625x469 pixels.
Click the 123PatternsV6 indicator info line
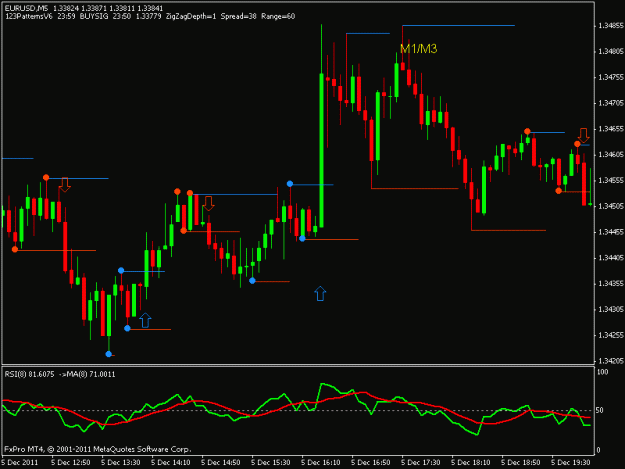[x=150, y=16]
